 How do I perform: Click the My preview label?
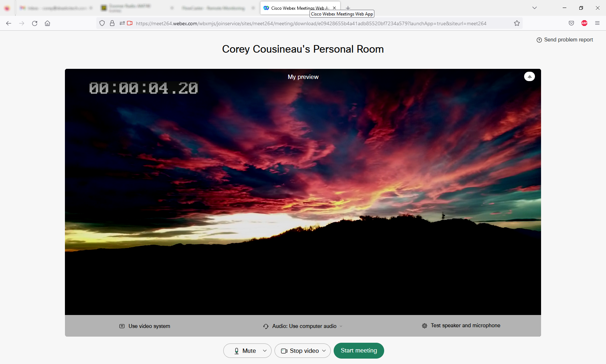pyautogui.click(x=303, y=77)
